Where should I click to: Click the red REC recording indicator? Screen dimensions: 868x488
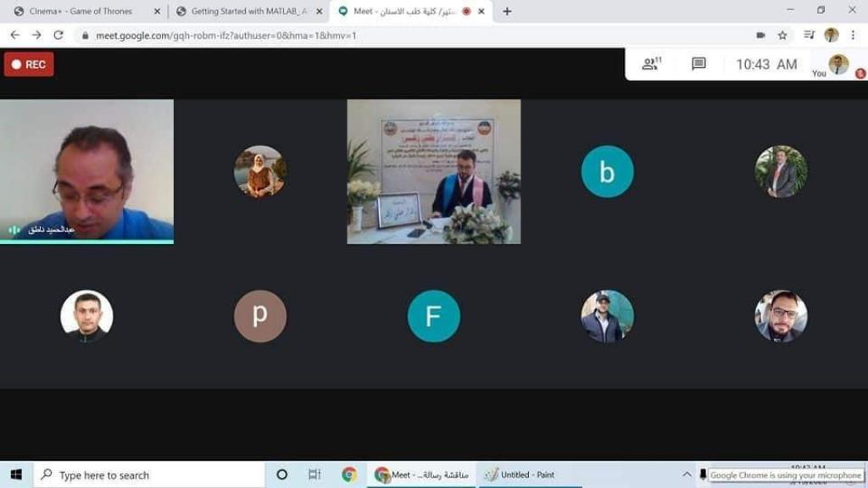(x=29, y=64)
